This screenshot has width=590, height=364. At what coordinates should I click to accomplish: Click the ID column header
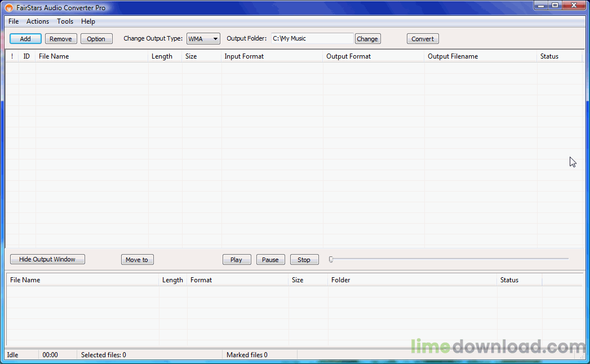[x=27, y=56]
